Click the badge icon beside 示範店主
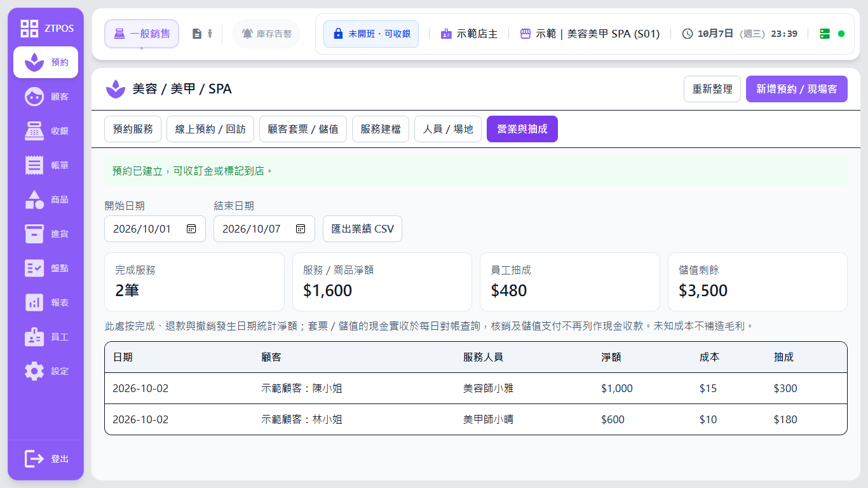Image resolution: width=868 pixels, height=488 pixels. tap(447, 34)
